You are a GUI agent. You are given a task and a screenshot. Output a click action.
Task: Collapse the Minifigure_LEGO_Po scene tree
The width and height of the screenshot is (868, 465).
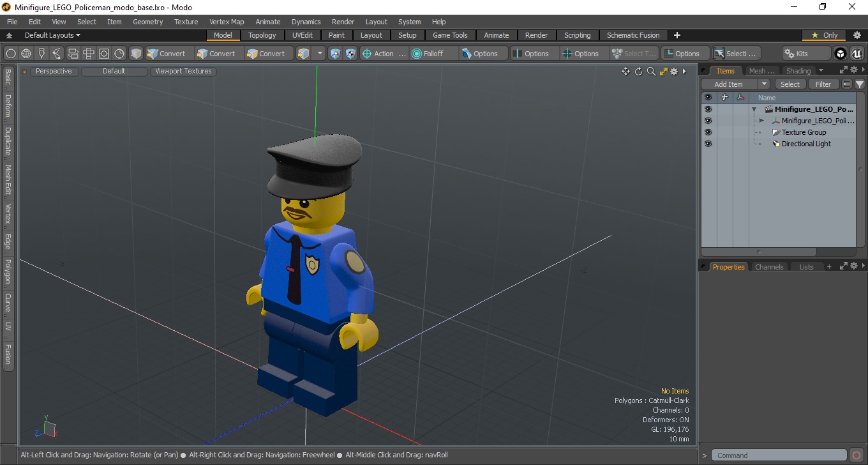[x=754, y=109]
